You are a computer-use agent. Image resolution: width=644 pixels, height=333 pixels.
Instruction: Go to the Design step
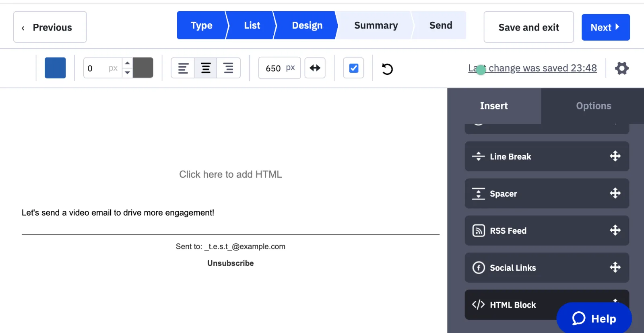click(x=307, y=25)
